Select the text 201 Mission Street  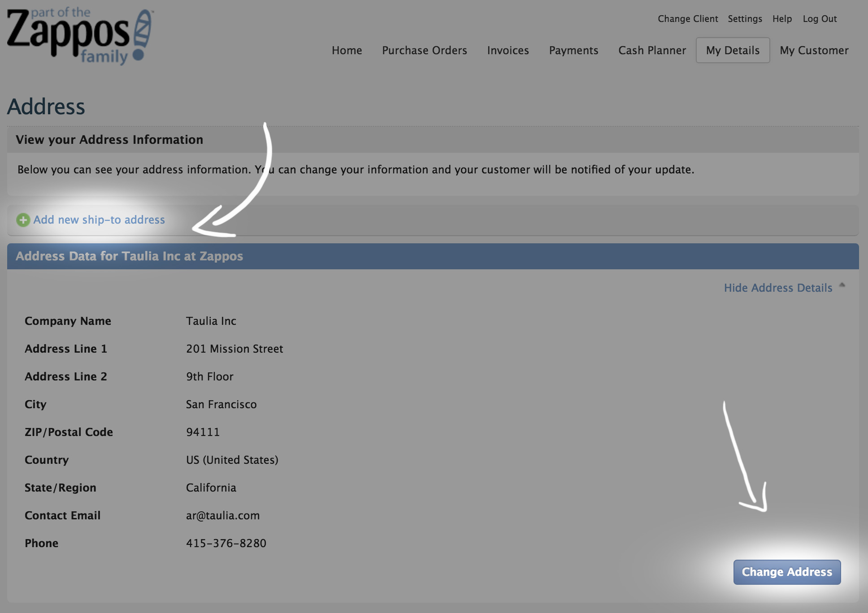point(234,349)
